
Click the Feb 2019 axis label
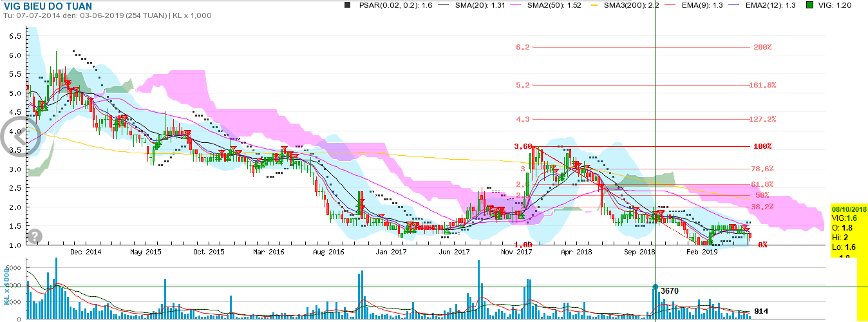[701, 252]
